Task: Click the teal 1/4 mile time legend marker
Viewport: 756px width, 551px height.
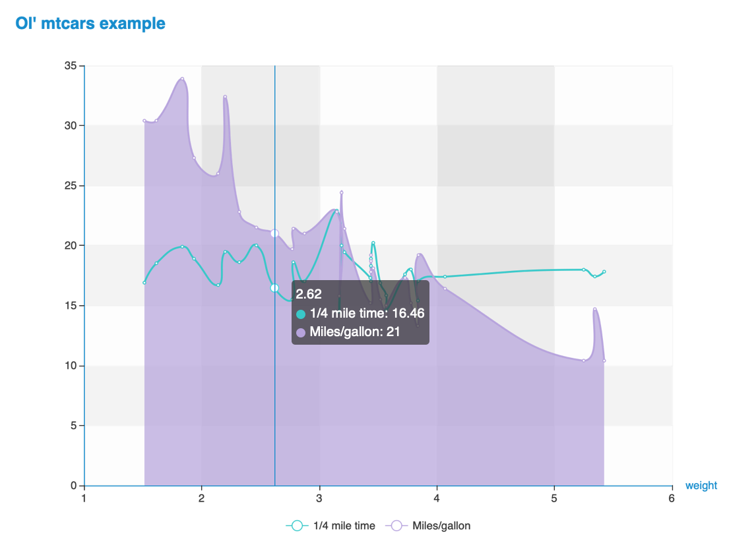Action: [x=298, y=525]
